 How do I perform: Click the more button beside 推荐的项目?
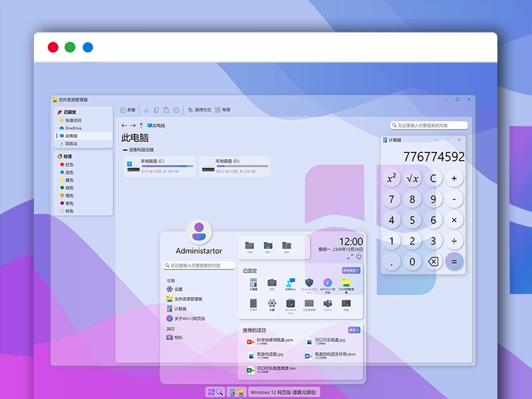click(x=354, y=330)
